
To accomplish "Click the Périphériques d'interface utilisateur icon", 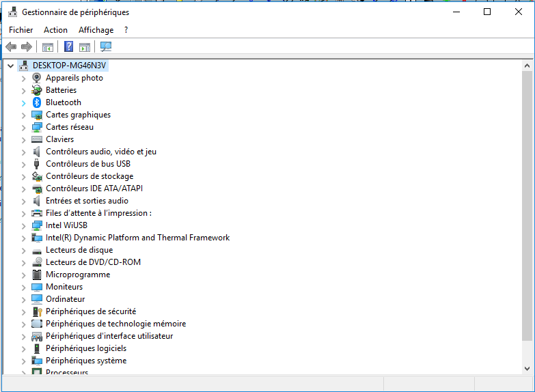I will point(36,337).
